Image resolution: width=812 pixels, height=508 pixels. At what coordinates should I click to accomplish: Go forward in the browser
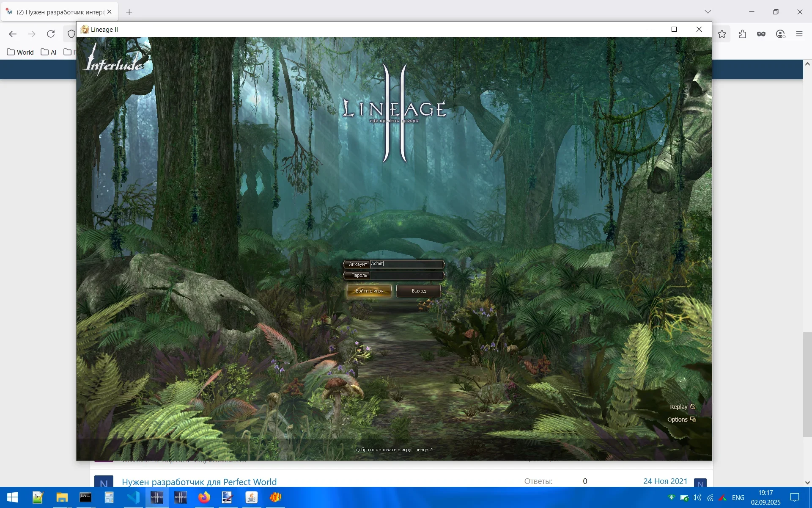[x=32, y=34]
